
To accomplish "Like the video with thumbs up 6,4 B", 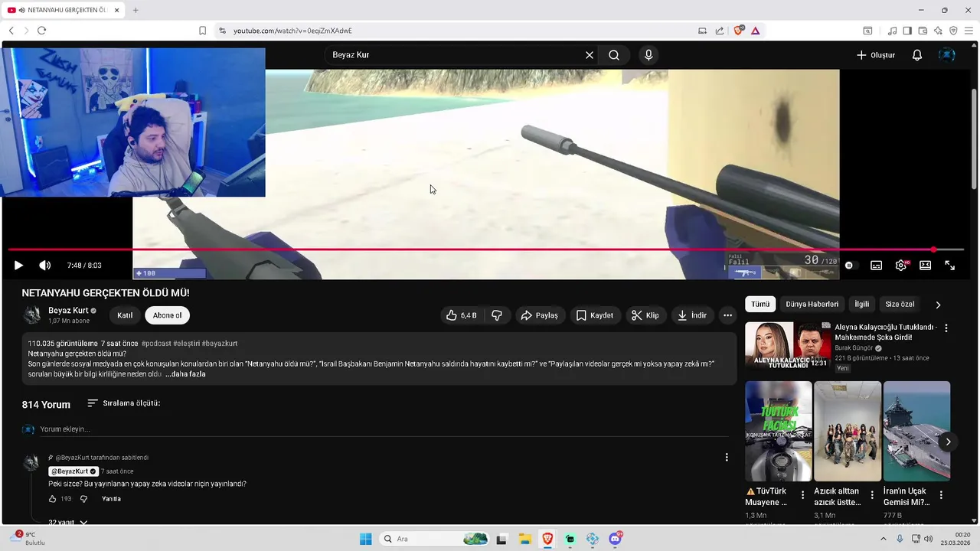I will pos(462,315).
